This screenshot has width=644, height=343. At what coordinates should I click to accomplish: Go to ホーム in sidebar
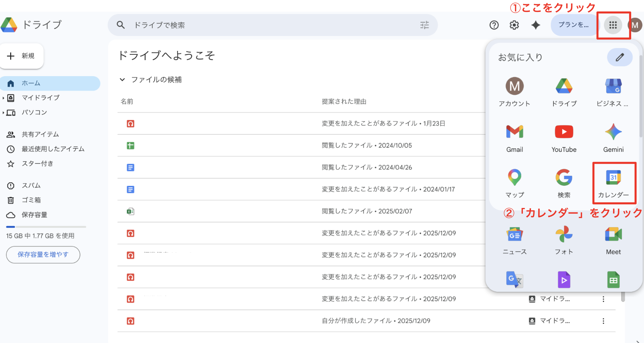[x=50, y=83]
